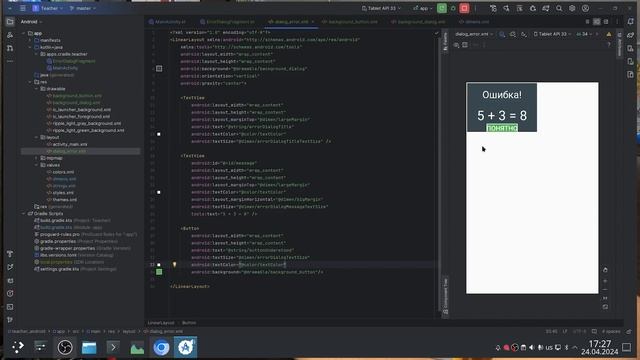The image size is (640, 360).
Task: Open Version Control tool window icon
Action: [x=10, y=320]
